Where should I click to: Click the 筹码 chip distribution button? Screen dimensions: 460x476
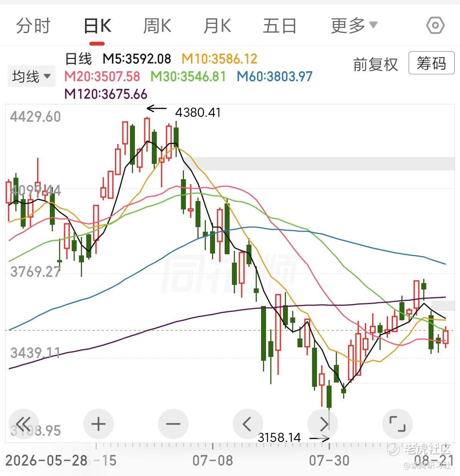432,63
